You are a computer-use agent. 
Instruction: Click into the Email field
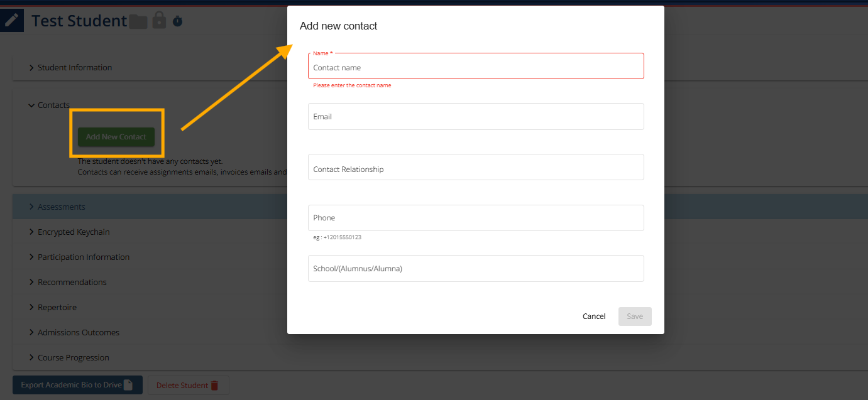pos(476,117)
